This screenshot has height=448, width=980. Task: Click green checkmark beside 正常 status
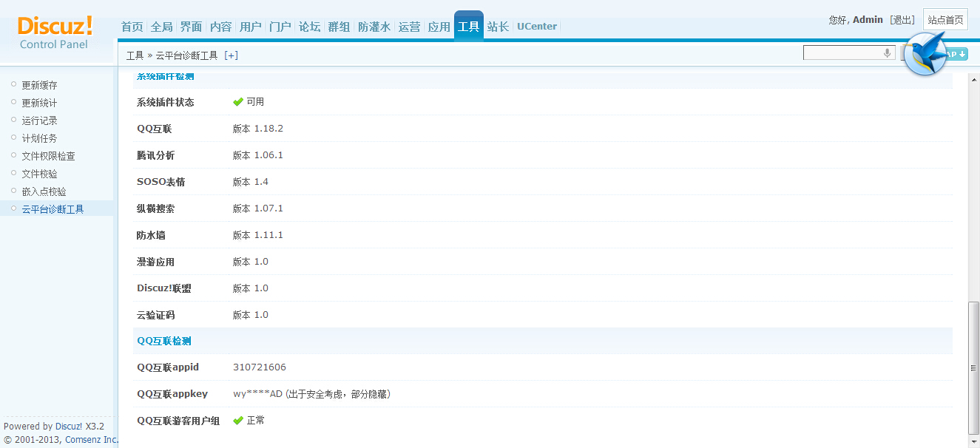238,421
